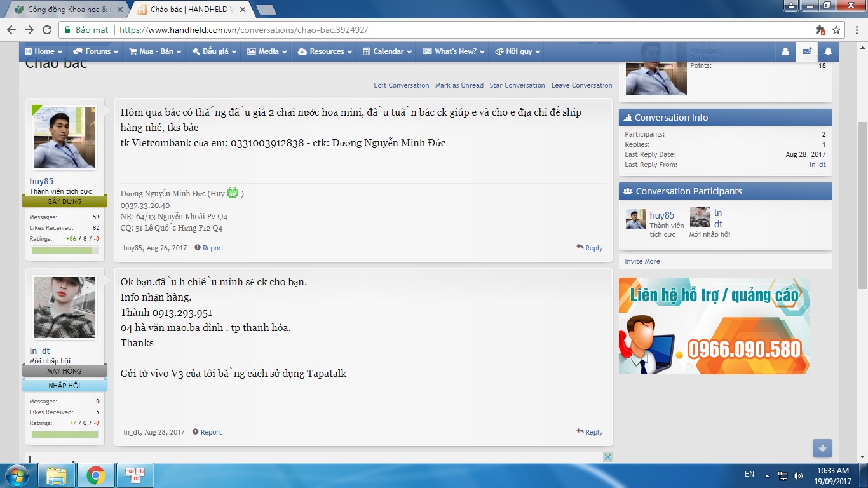Open the inbox envelope icon

[x=806, y=51]
